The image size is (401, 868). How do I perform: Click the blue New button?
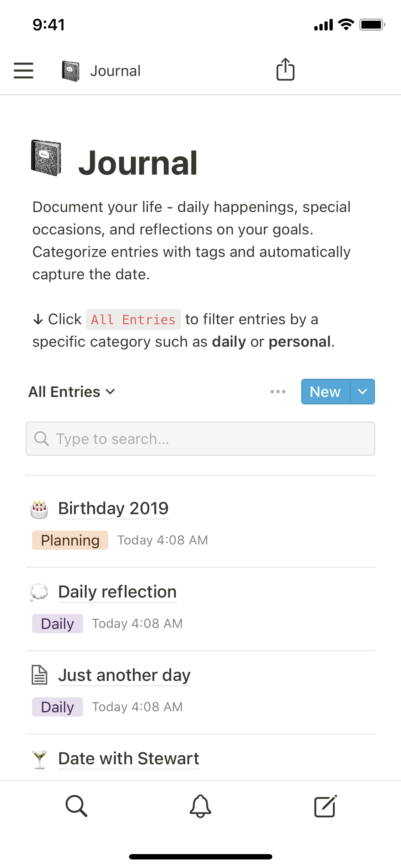coord(325,392)
